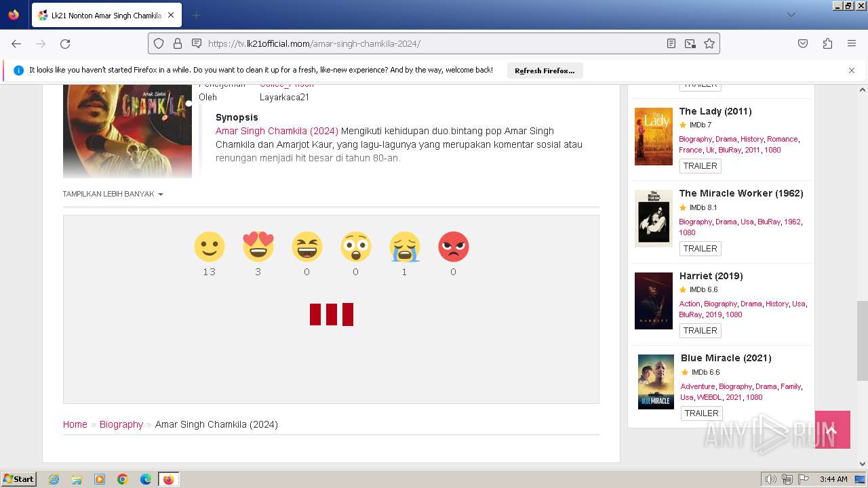Close the Lk21 Nonton Amar Singh tab
Screen dimensions: 868x488
click(x=171, y=15)
